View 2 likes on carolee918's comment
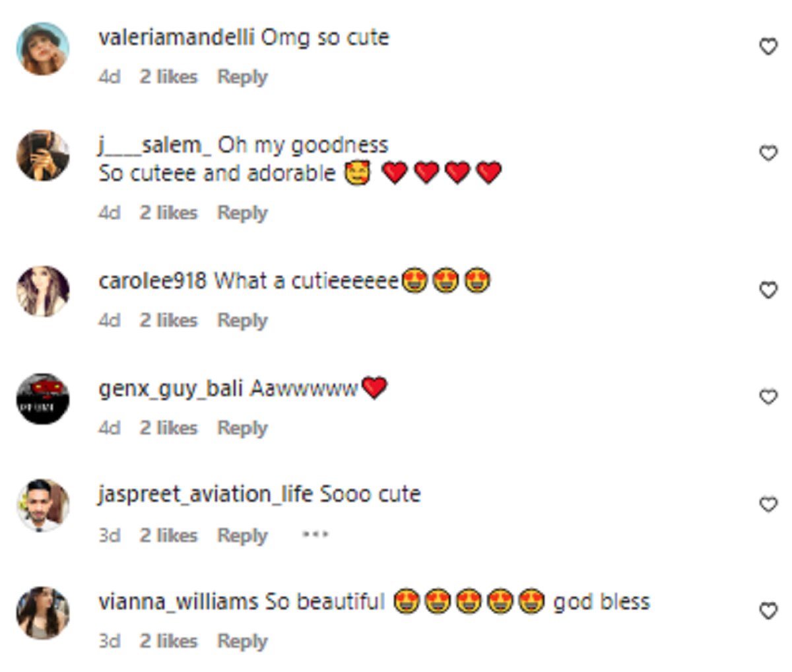The image size is (792, 672). (x=168, y=320)
